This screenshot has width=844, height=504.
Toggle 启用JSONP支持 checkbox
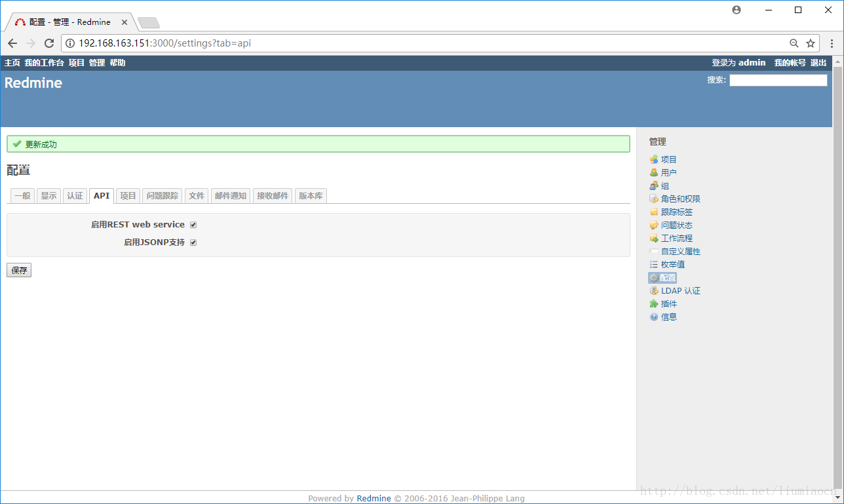pos(193,242)
